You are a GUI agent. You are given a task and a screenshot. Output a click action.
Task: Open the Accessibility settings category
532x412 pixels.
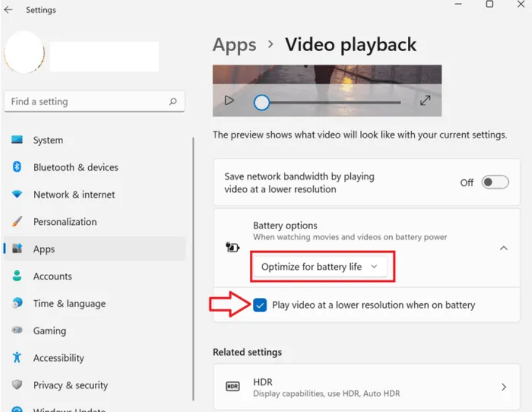(58, 358)
